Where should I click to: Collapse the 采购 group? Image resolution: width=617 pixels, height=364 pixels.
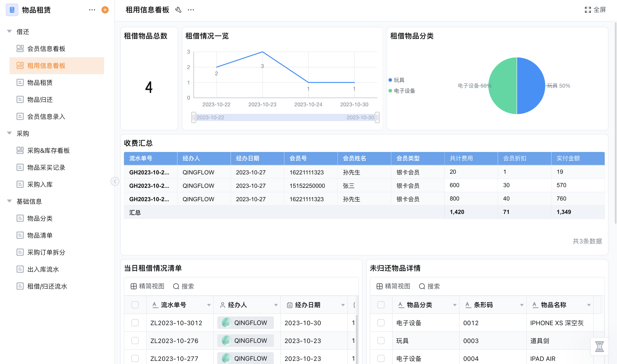point(9,133)
